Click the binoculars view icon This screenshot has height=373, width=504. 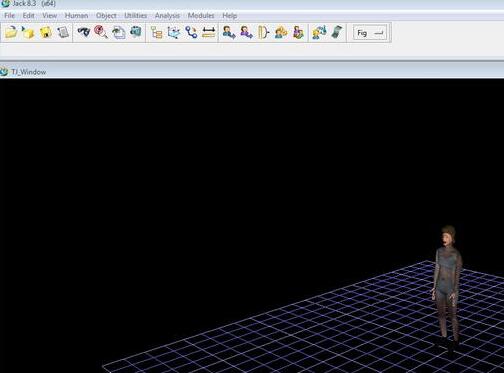pos(83,32)
